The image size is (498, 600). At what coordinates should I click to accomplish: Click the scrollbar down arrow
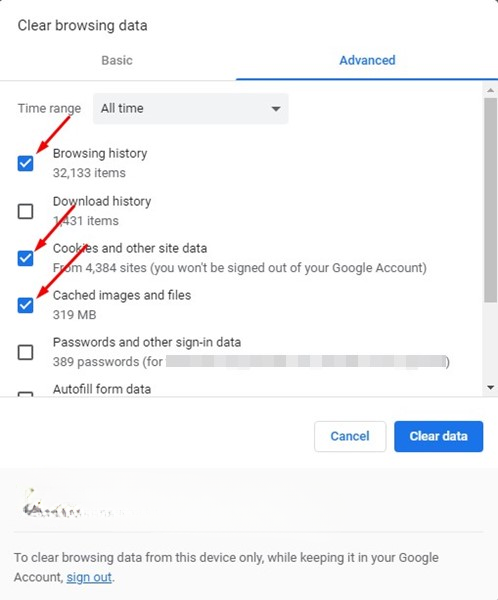coord(490,388)
